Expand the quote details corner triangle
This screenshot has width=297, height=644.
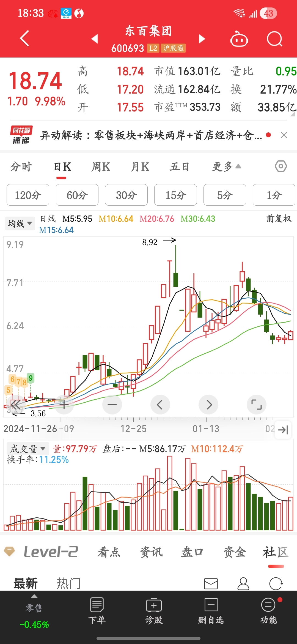[293, 114]
